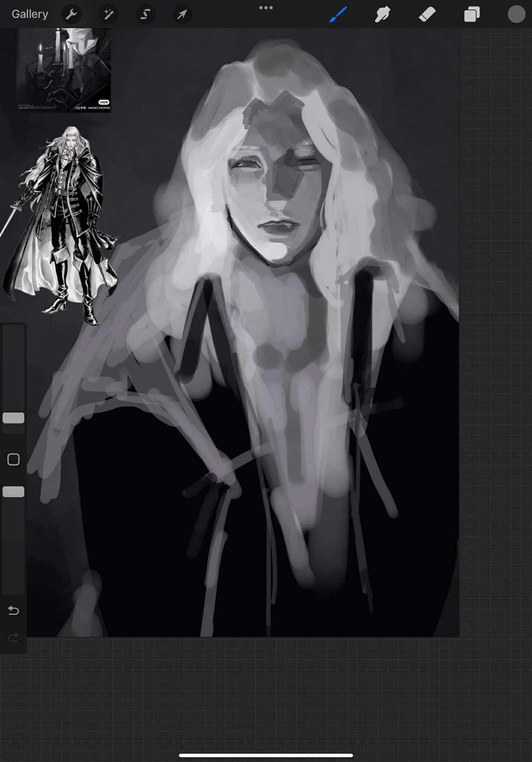Adjust the brush opacity slider handle
The height and width of the screenshot is (762, 532).
pyautogui.click(x=13, y=491)
